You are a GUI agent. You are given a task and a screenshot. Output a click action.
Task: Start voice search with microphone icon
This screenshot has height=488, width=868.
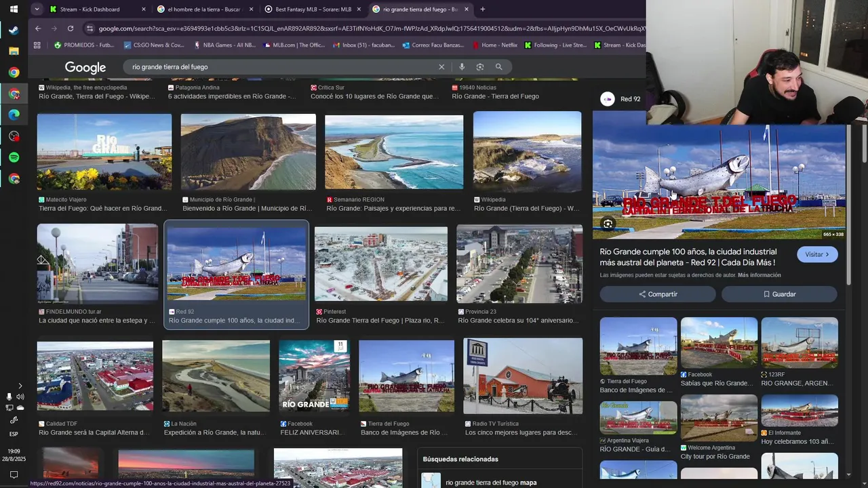462,67
